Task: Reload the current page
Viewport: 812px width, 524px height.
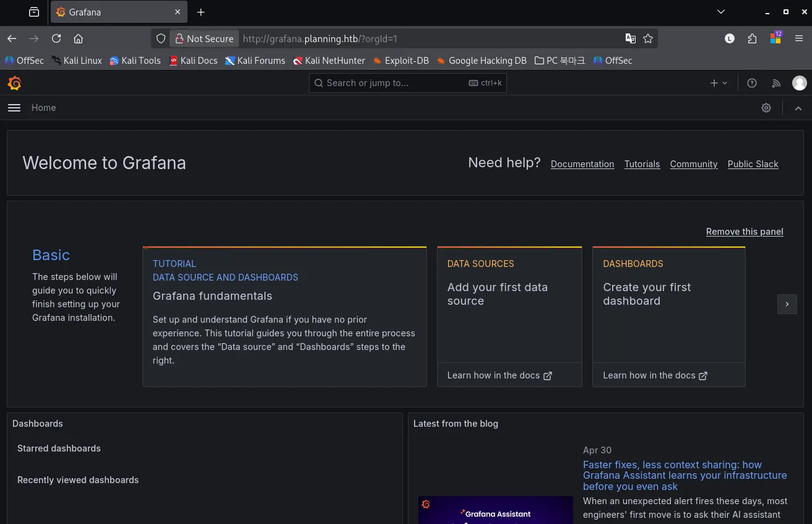Action: pyautogui.click(x=56, y=38)
